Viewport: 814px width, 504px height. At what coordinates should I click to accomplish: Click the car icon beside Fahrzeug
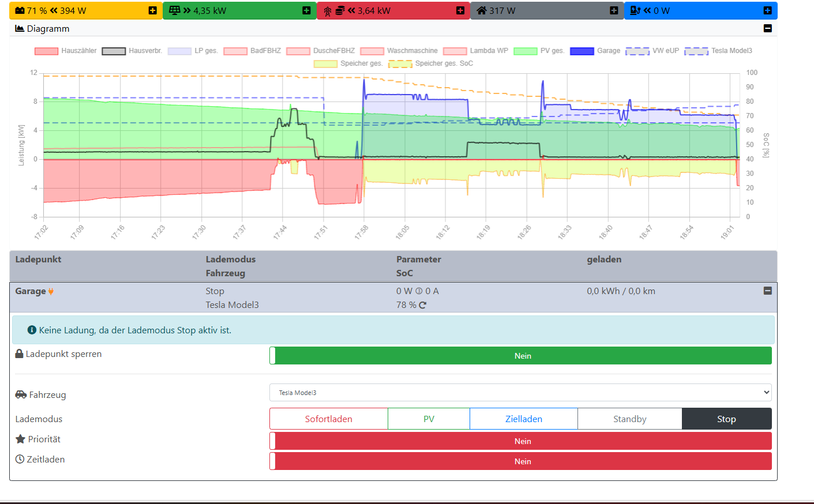tap(21, 394)
